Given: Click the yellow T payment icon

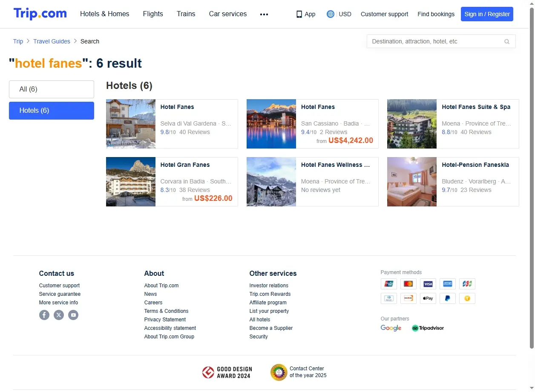Looking at the screenshot, I should pyautogui.click(x=467, y=298).
